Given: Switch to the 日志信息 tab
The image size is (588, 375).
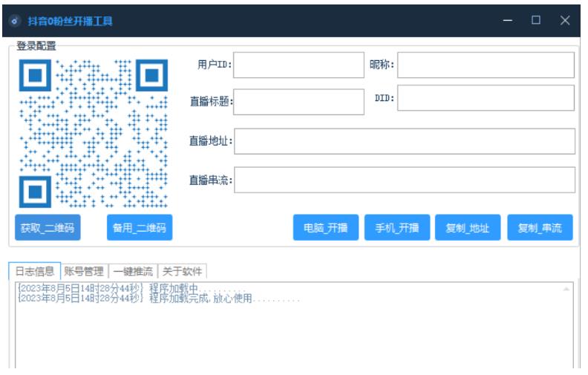Looking at the screenshot, I should 35,272.
